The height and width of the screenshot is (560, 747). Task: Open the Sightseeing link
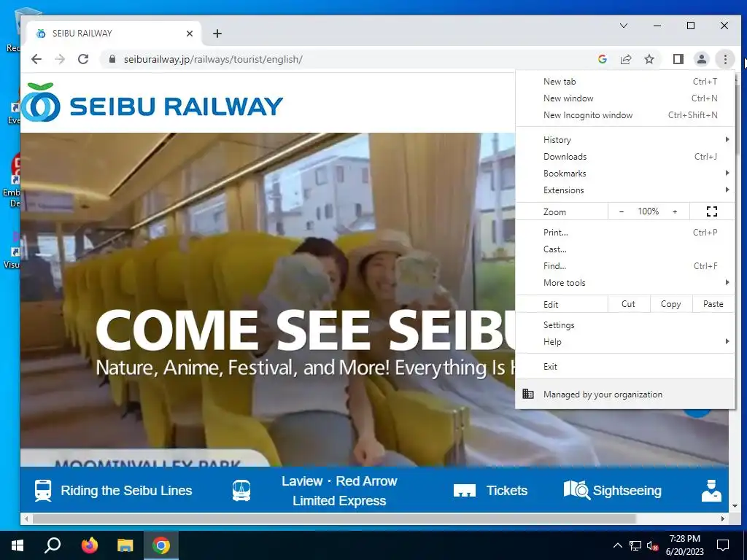coord(627,491)
